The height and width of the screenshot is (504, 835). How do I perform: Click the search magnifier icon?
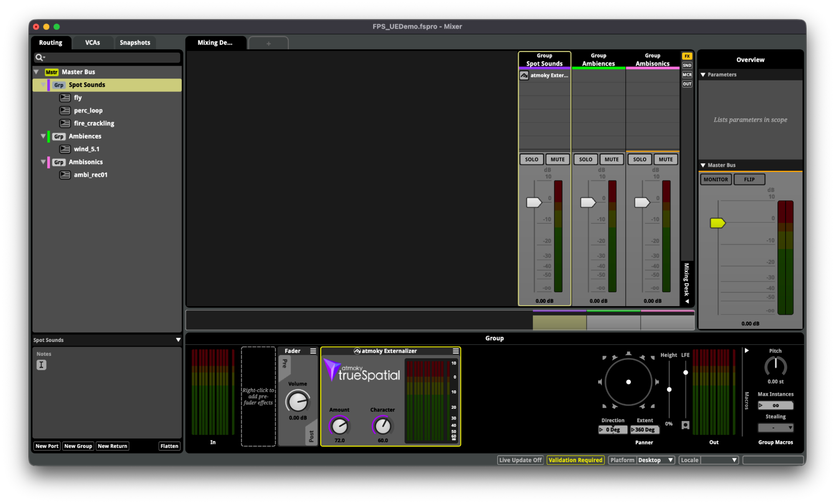(x=40, y=57)
